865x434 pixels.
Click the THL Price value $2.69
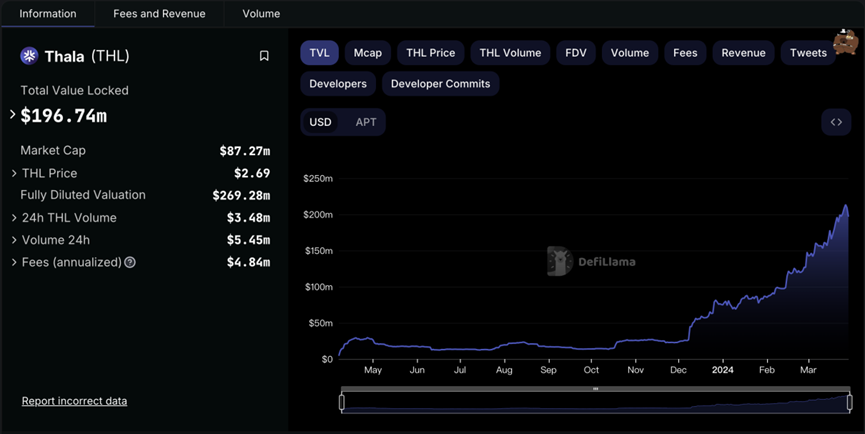point(252,173)
